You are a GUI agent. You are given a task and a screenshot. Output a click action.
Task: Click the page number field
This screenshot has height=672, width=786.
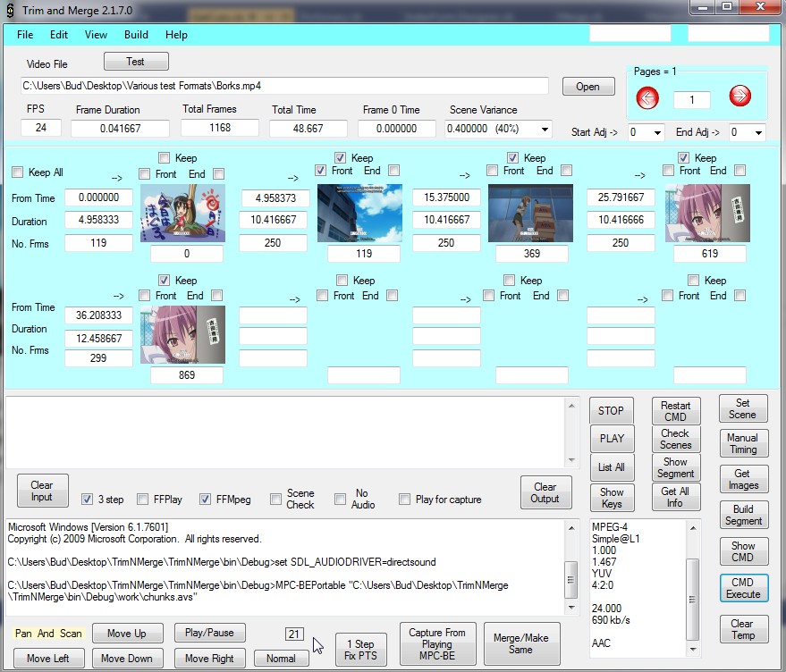[x=692, y=100]
